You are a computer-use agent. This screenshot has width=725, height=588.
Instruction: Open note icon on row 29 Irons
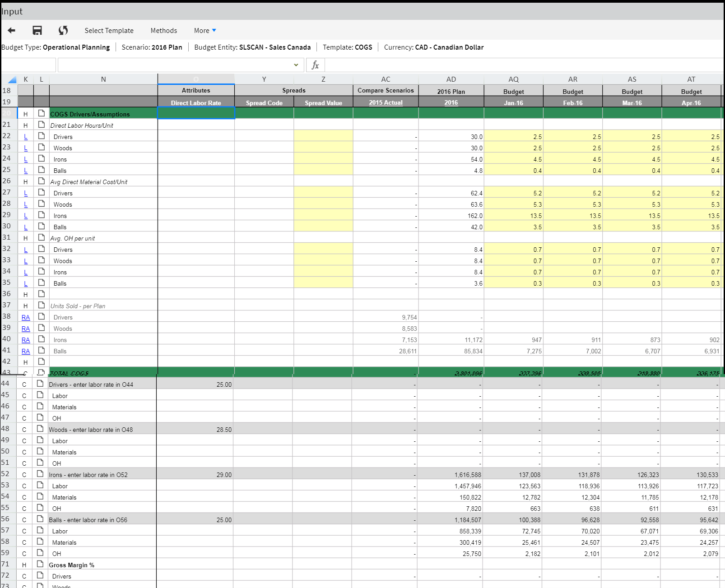point(42,215)
